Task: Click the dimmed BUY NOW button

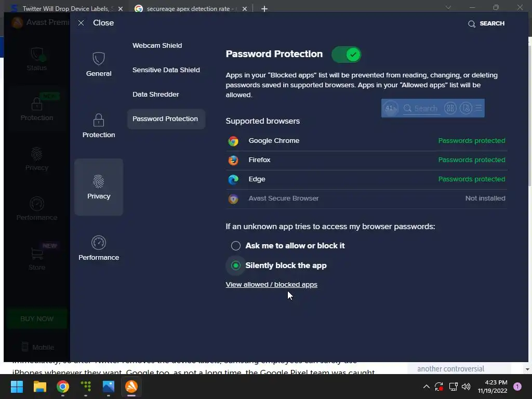Action: [37, 318]
